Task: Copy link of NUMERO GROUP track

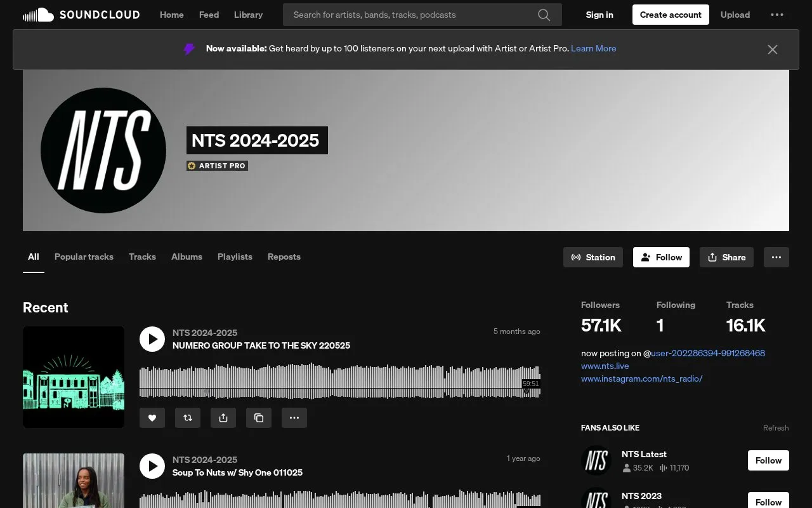Action: click(x=259, y=418)
